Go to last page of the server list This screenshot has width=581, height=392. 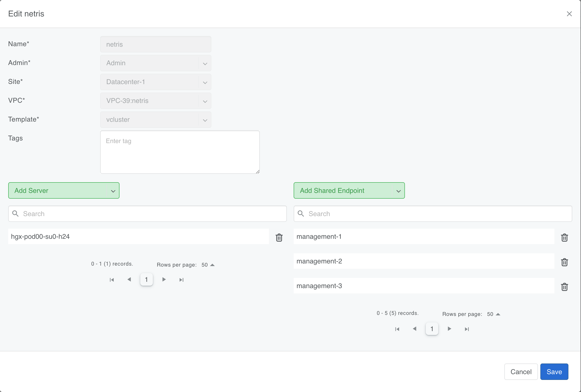(181, 280)
